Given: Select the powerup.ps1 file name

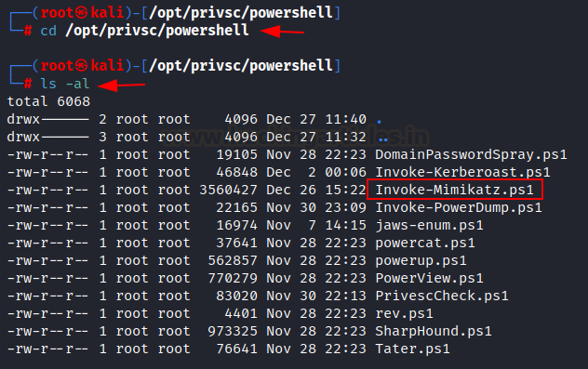Looking at the screenshot, I should click(x=421, y=260).
